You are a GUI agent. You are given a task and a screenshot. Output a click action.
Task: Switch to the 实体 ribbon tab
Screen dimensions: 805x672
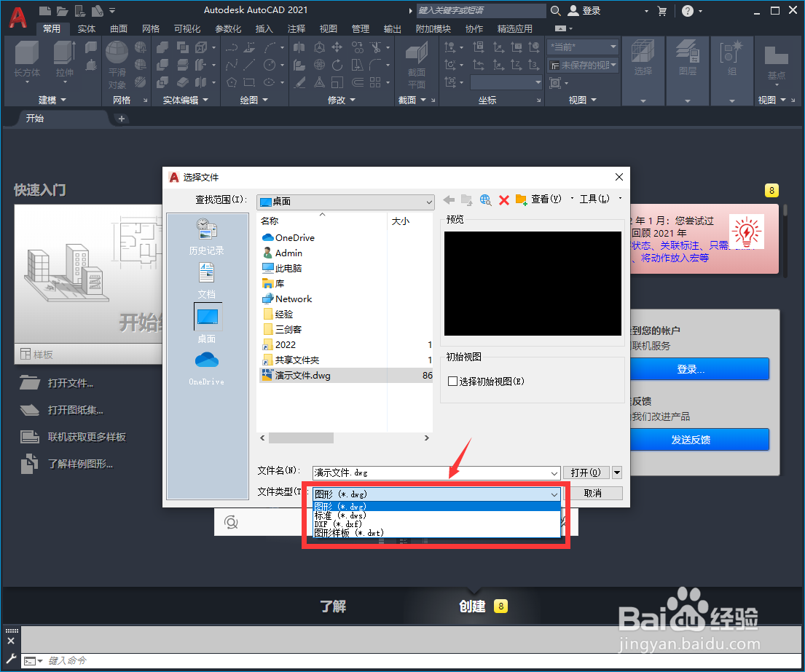click(86, 28)
